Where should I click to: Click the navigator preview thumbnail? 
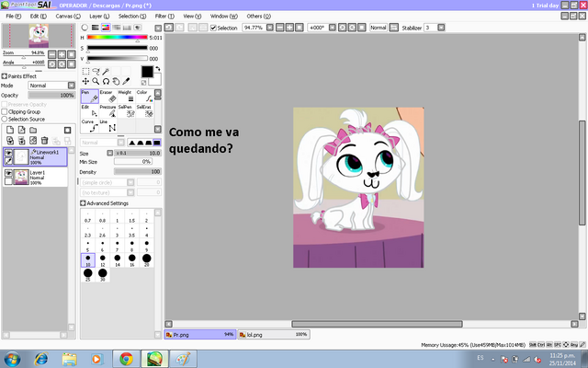[39, 36]
